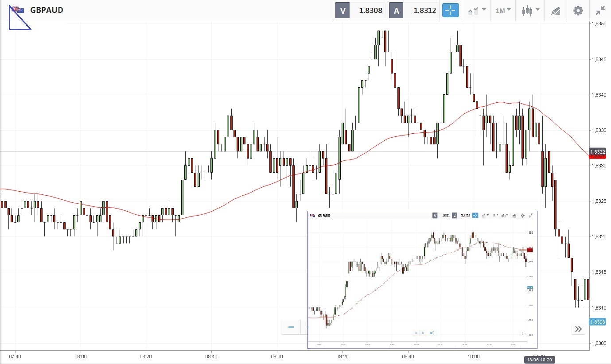611x364 pixels.
Task: Expand the 1M timeframe dropdown
Action: (503, 10)
